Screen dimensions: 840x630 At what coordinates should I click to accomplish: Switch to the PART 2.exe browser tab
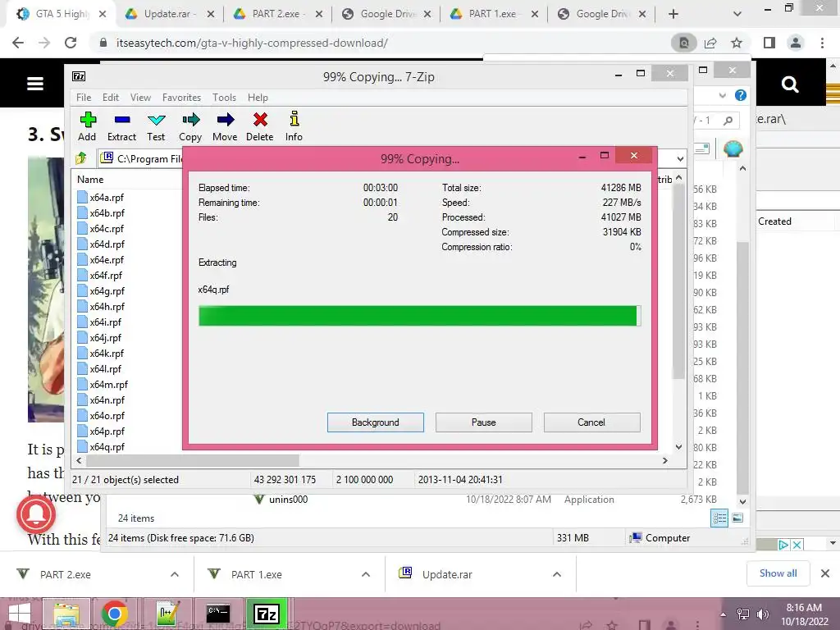tap(276, 15)
